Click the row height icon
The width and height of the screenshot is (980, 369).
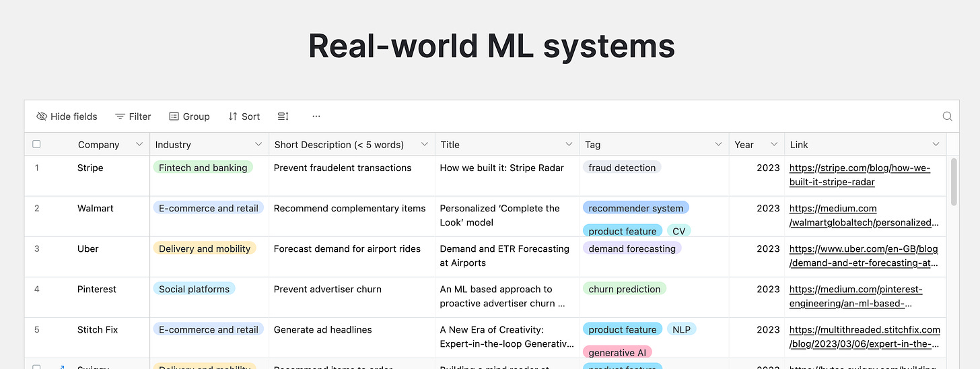pyautogui.click(x=283, y=116)
